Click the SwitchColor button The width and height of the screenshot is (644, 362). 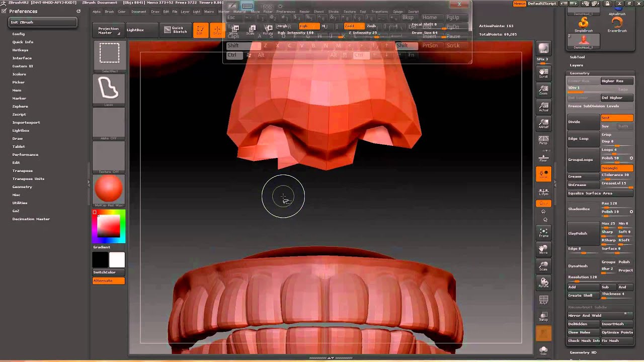(x=109, y=272)
